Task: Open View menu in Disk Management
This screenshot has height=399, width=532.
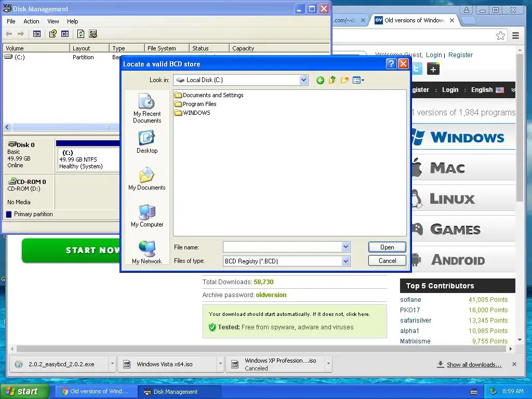Action: click(x=53, y=21)
